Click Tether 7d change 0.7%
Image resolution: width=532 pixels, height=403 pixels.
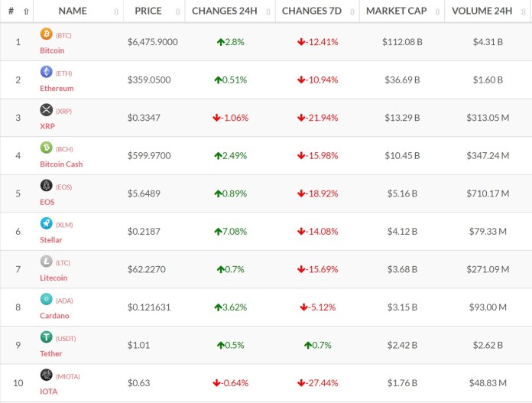point(318,346)
